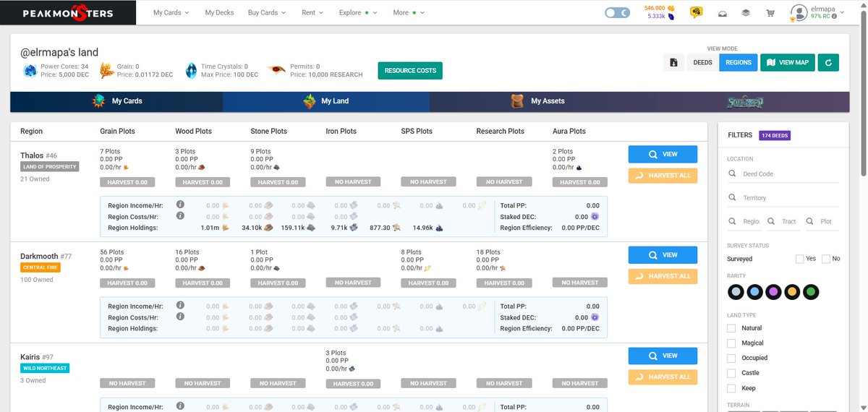Click Darkmooth Region Costs info icon
The image size is (868, 412).
180,316
